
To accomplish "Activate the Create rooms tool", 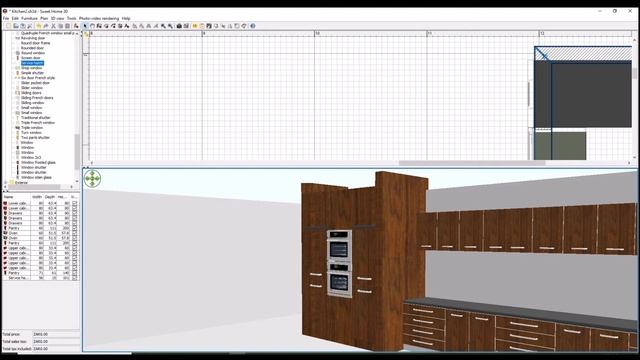I will (x=107, y=26).
